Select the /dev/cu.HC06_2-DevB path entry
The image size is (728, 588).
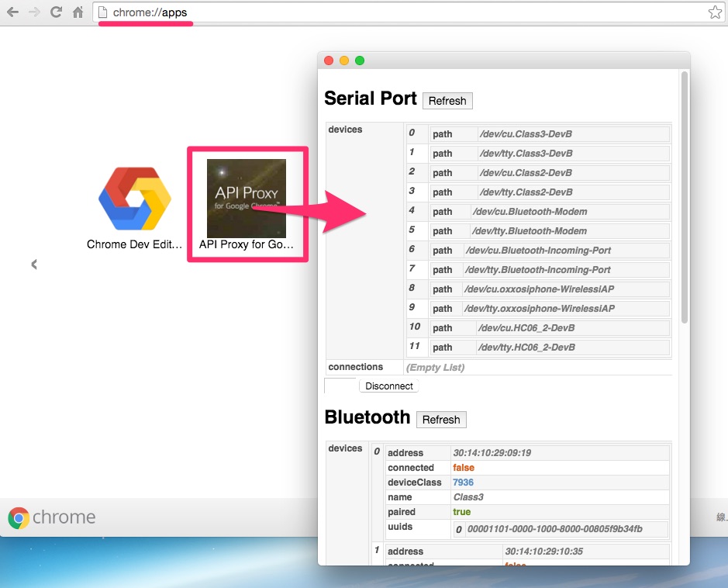[527, 328]
